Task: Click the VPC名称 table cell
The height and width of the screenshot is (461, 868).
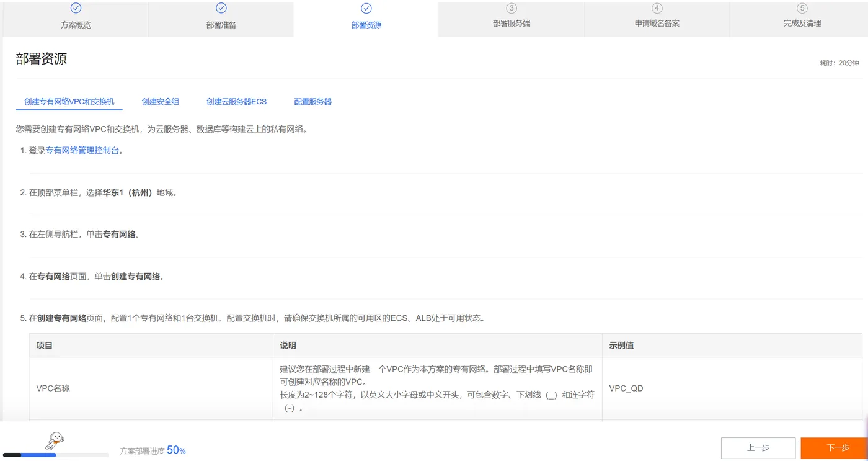Action: pyautogui.click(x=151, y=388)
